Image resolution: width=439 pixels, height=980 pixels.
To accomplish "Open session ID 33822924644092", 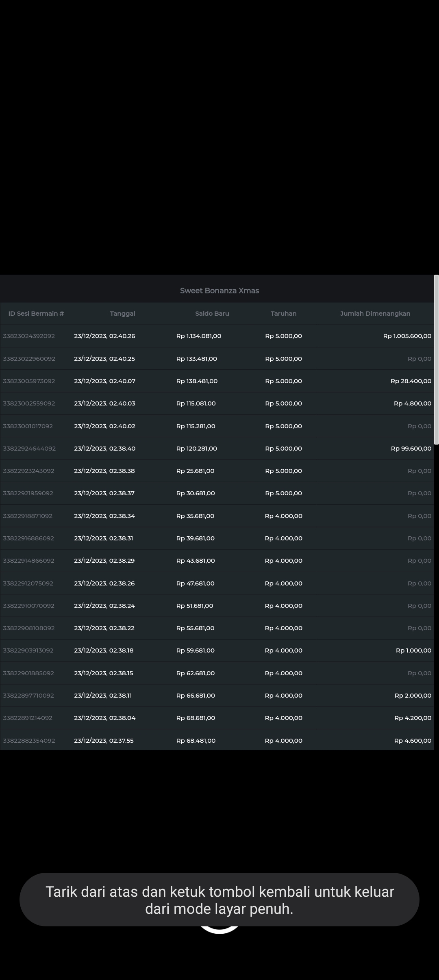I will 29,449.
